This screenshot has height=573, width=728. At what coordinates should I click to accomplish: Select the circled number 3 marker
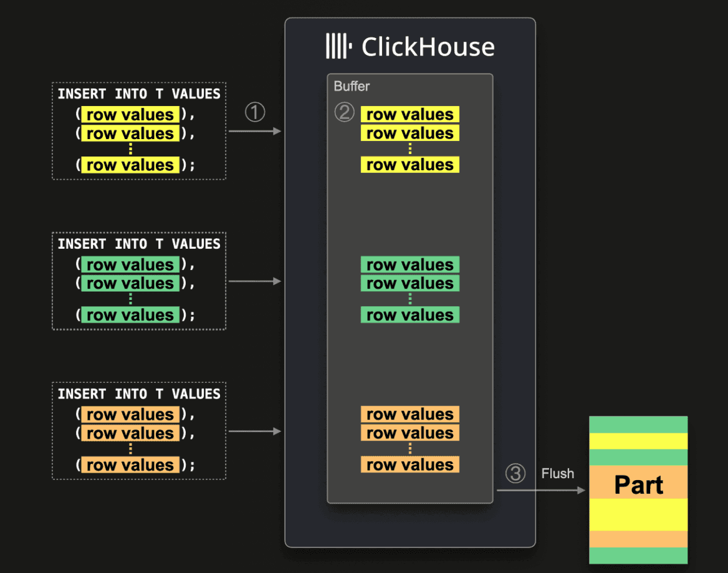click(x=516, y=474)
